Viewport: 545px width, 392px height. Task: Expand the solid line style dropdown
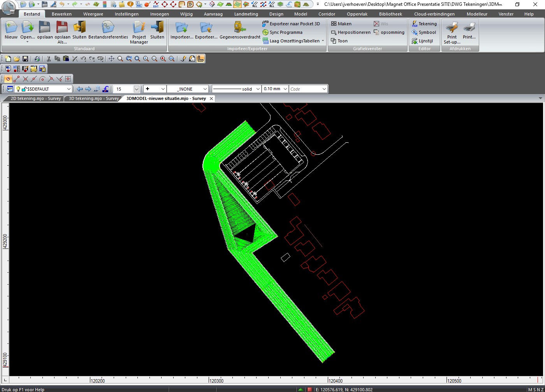click(257, 89)
